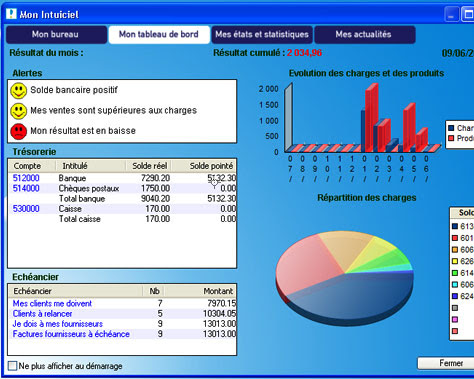This screenshot has height=379, width=474.
Task: Click the Banque row label
Action: 72,178
